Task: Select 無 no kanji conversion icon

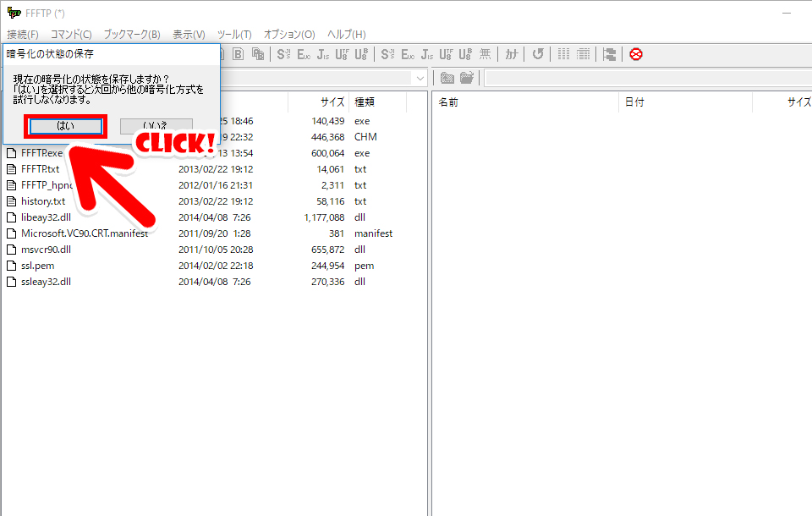Action: 485,54
